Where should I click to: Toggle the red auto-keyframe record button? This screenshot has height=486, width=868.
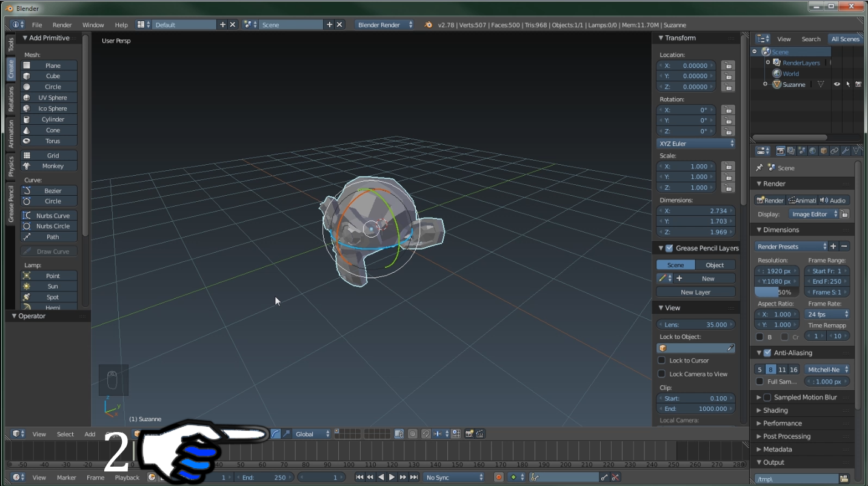pyautogui.click(x=499, y=478)
